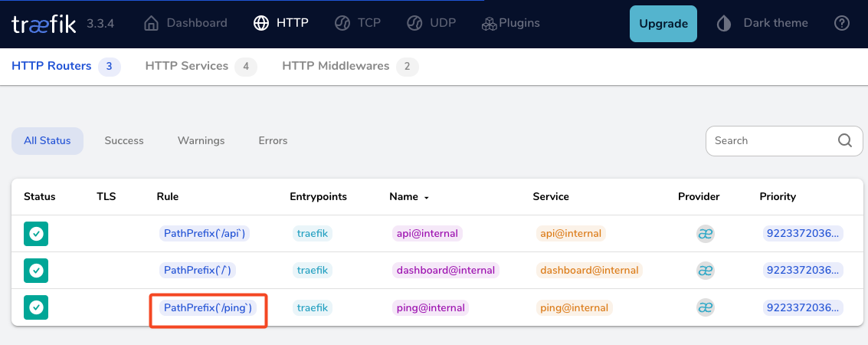Click the dashboard@internal service tag
Viewport: 868px width, 345px height.
tap(589, 271)
